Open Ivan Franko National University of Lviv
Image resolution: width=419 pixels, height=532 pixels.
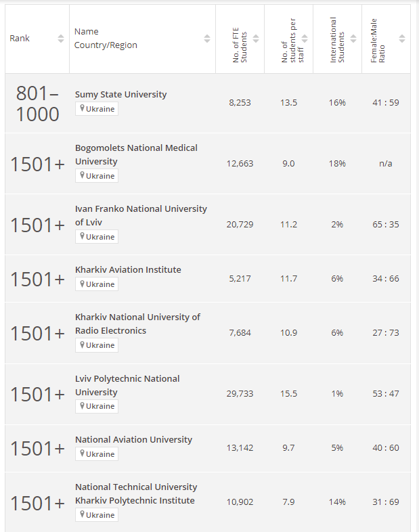141,215
